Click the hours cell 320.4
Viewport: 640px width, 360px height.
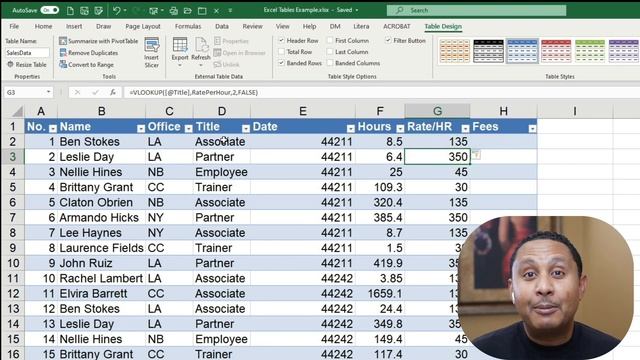380,202
